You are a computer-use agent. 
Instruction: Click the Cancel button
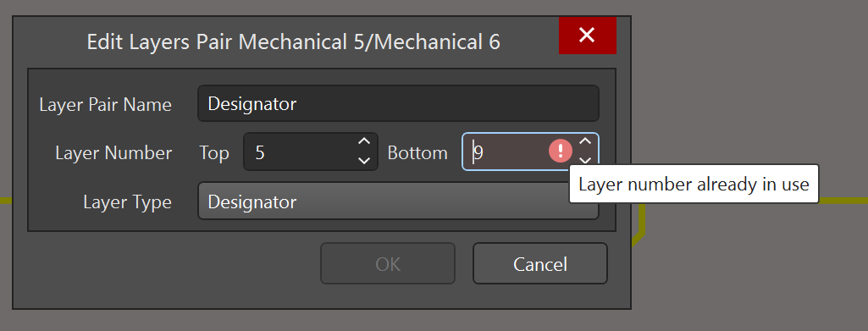[539, 263]
